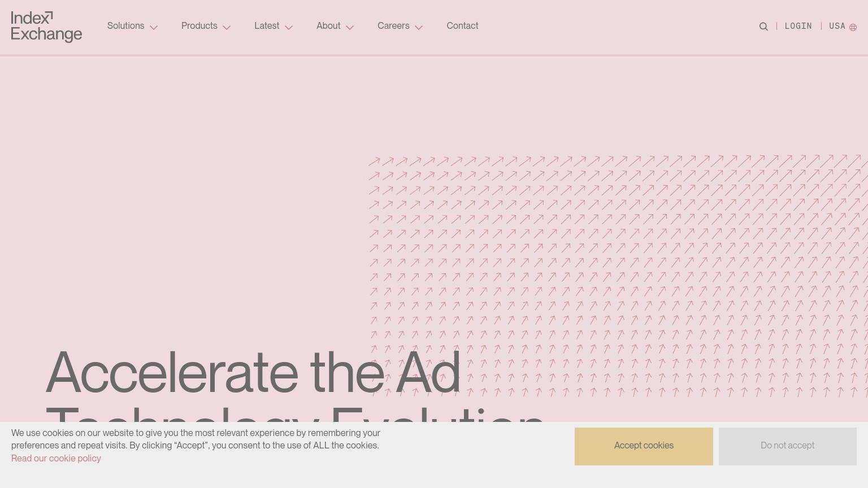Expand the Careers chevron
The width and height of the screenshot is (868, 488).
(x=418, y=27)
